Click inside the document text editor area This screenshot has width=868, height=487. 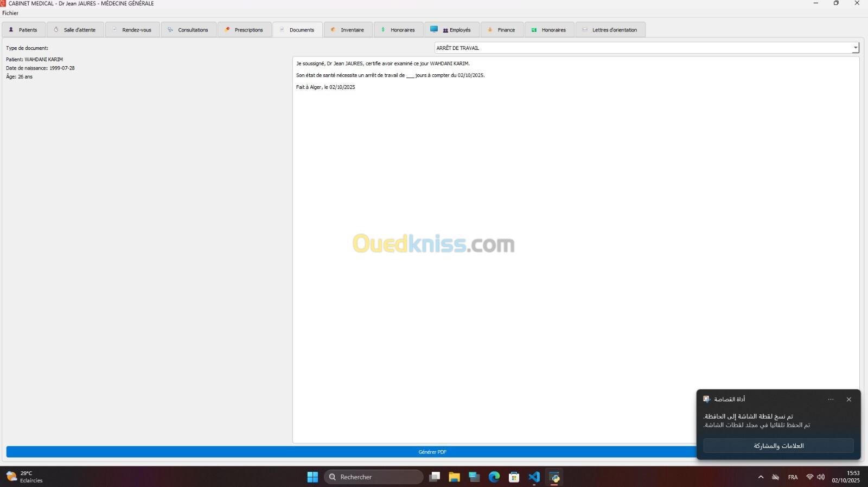pos(576,249)
